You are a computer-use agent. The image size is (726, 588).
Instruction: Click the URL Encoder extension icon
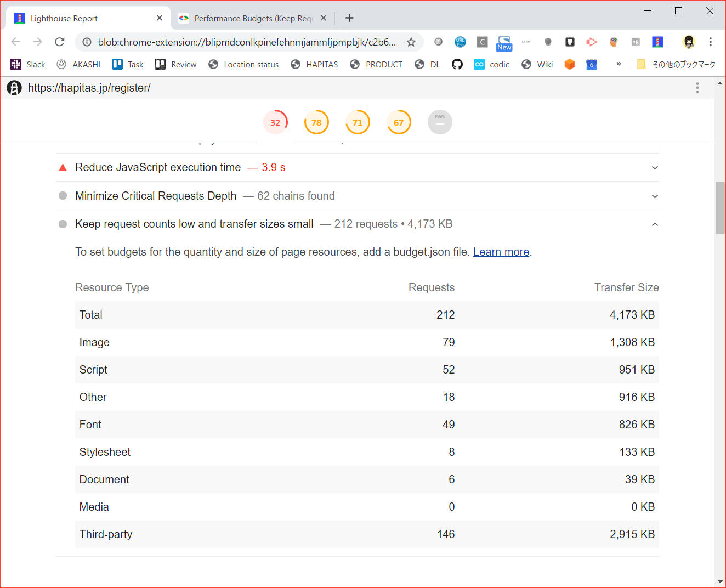click(x=460, y=42)
